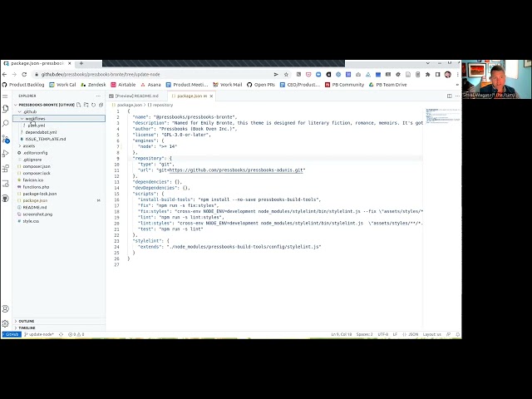Click the update-node branch in status bar

(x=39, y=334)
